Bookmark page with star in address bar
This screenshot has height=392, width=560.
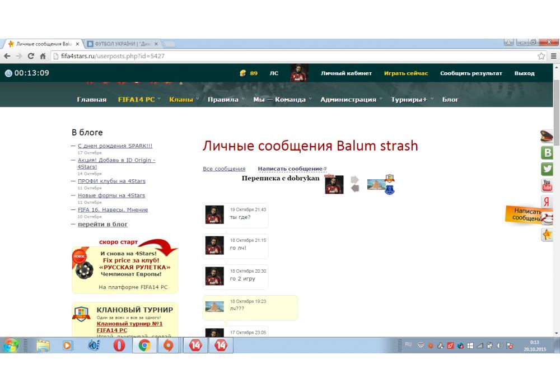[x=542, y=56]
